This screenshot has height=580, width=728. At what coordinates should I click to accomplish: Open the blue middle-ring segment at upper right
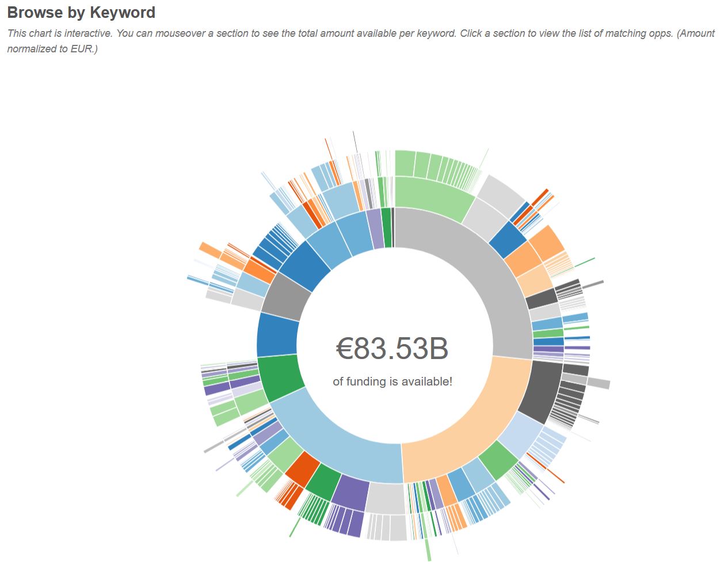tap(507, 240)
